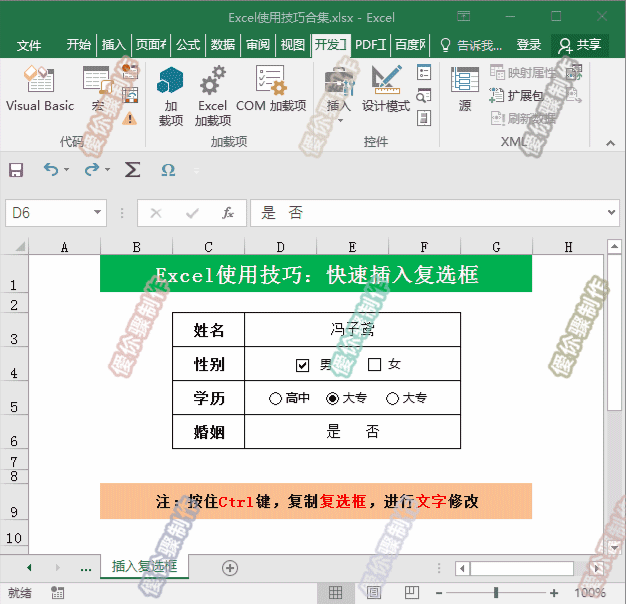Click the XML Export icon
This screenshot has height=604, width=626.
[x=574, y=95]
